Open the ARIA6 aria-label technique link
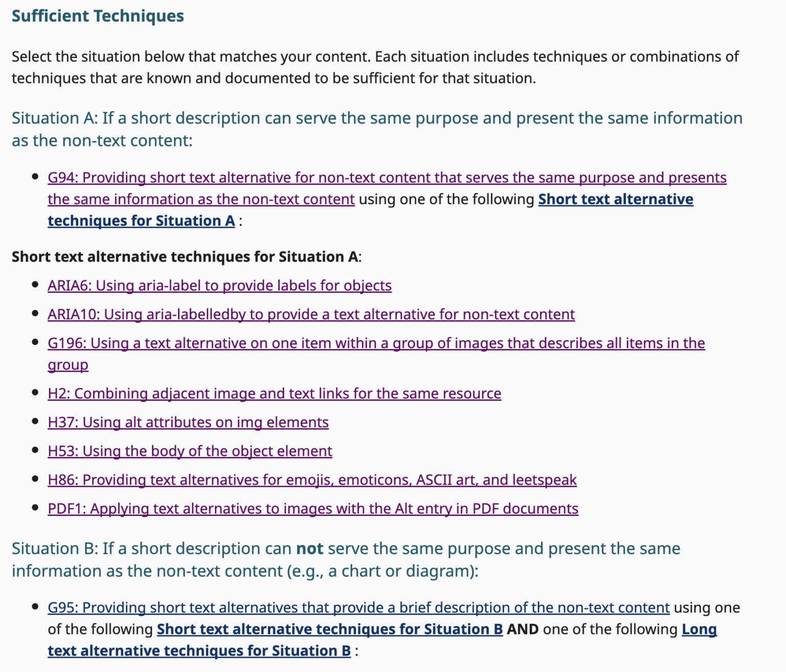This screenshot has width=786, height=672. click(x=220, y=286)
